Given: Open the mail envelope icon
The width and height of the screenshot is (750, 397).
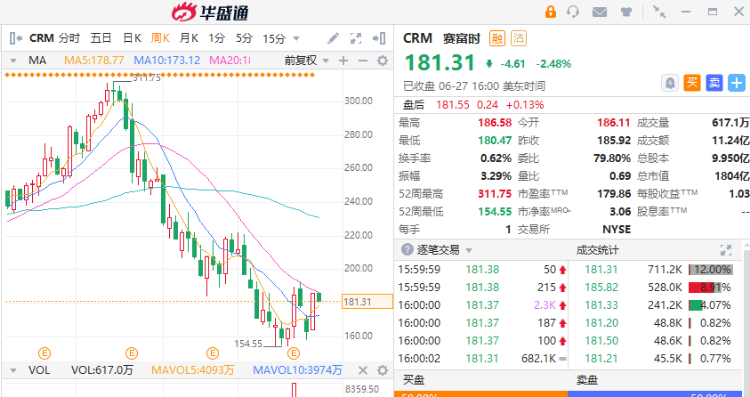Looking at the screenshot, I should (x=599, y=12).
